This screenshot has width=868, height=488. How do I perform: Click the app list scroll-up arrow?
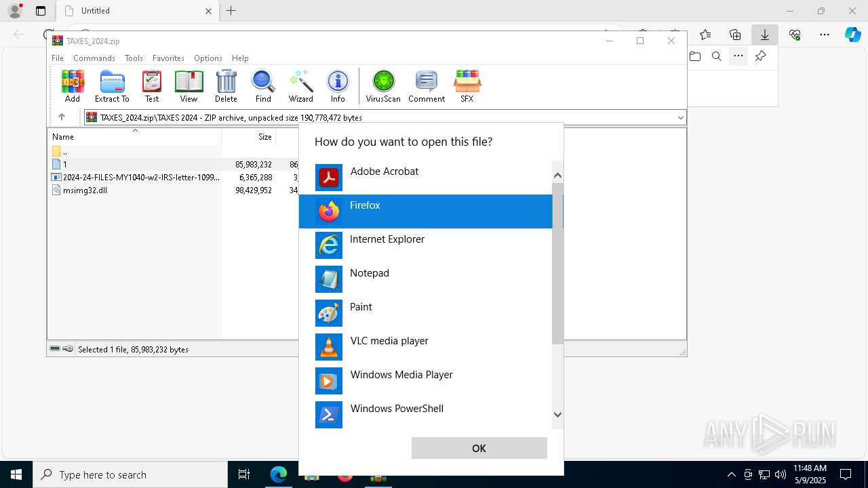tap(557, 176)
